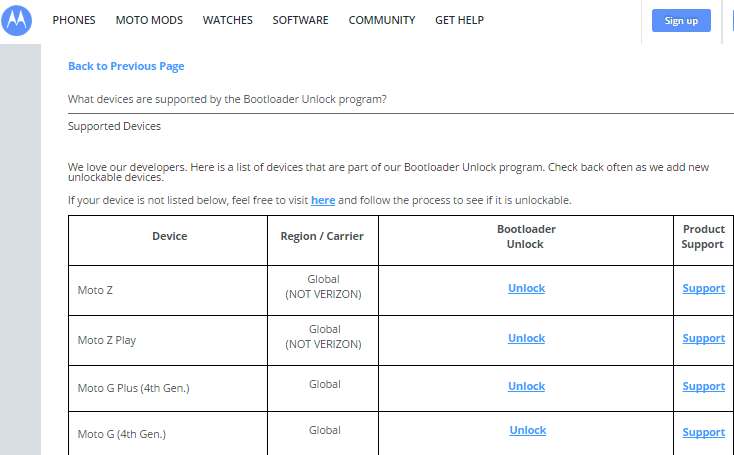Screen dimensions: 734x455
Task: Click the Region / Carrier column header
Action: tap(322, 236)
